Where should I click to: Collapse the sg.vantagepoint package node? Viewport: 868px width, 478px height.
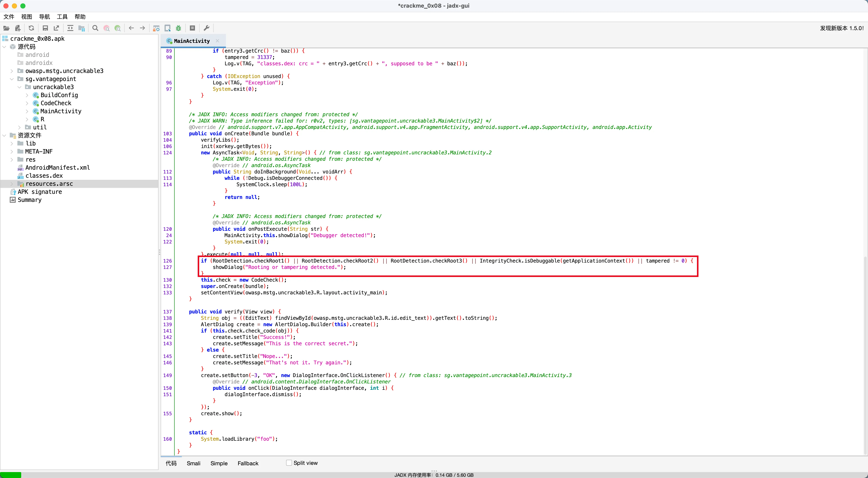(12, 79)
